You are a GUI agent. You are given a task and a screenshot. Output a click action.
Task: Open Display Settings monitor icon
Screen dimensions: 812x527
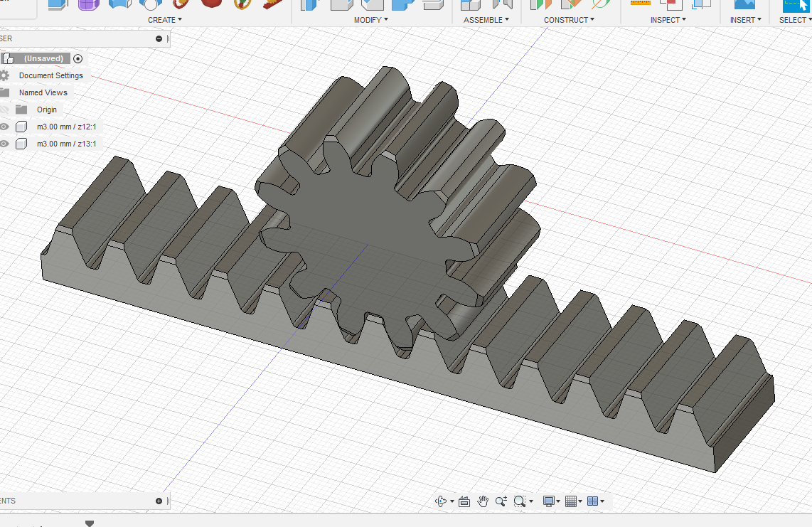click(x=549, y=501)
